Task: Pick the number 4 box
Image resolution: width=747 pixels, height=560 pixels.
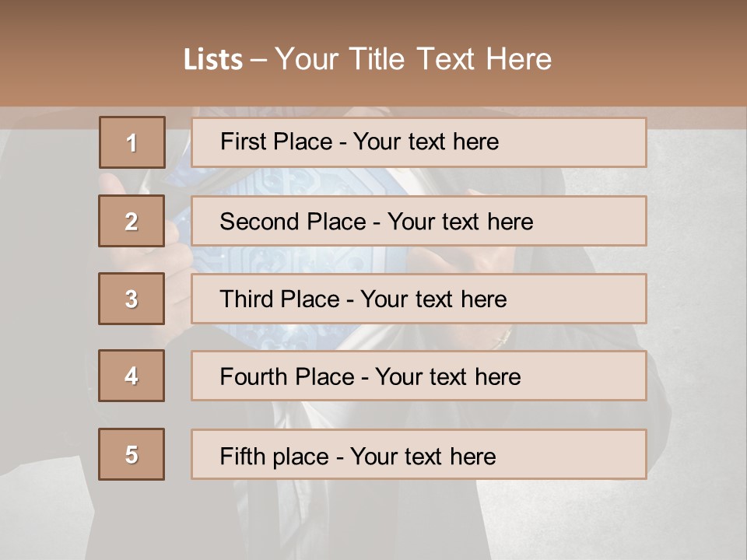Action: [x=132, y=376]
